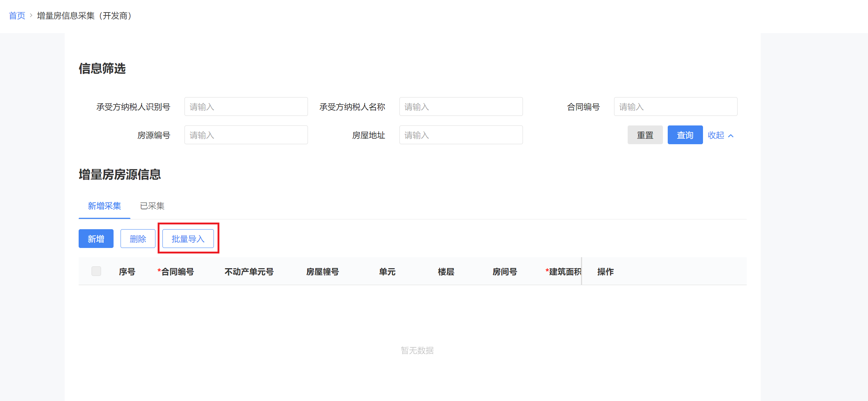Switch to the 新增采集 tab

click(104, 206)
